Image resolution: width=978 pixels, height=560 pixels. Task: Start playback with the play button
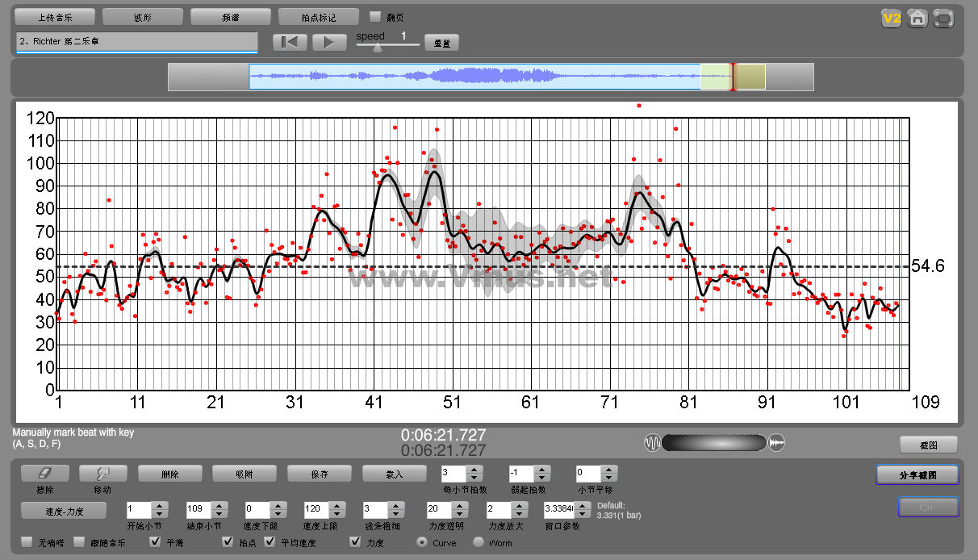(x=329, y=43)
